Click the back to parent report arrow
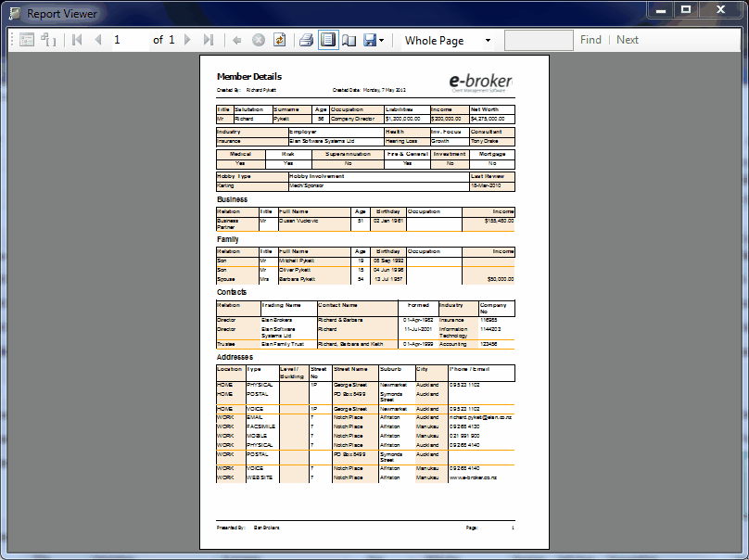 point(237,40)
